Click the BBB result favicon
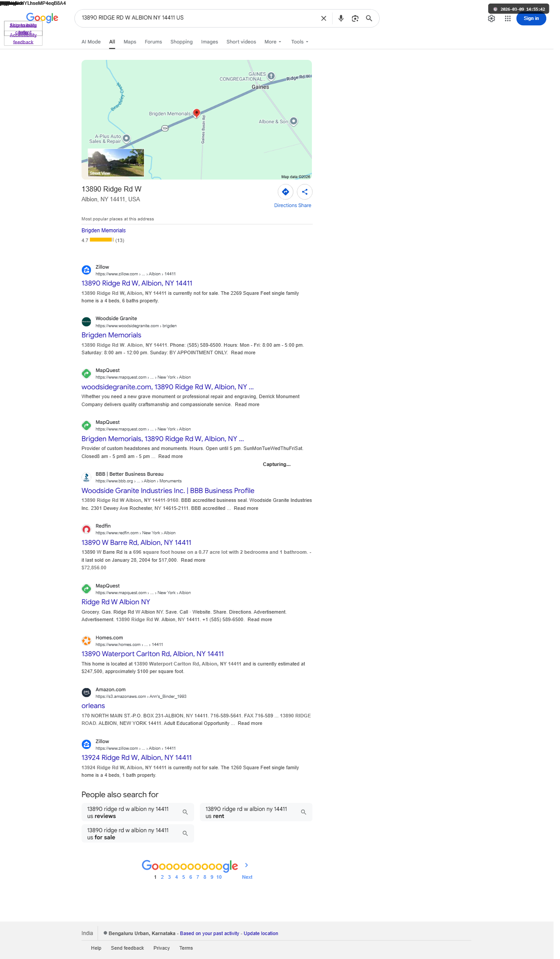560x959 pixels. (86, 478)
